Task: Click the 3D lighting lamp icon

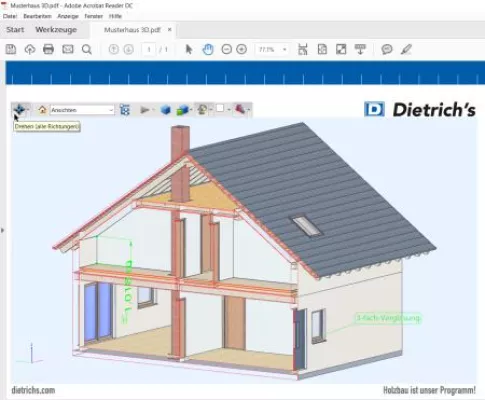Action: click(202, 109)
